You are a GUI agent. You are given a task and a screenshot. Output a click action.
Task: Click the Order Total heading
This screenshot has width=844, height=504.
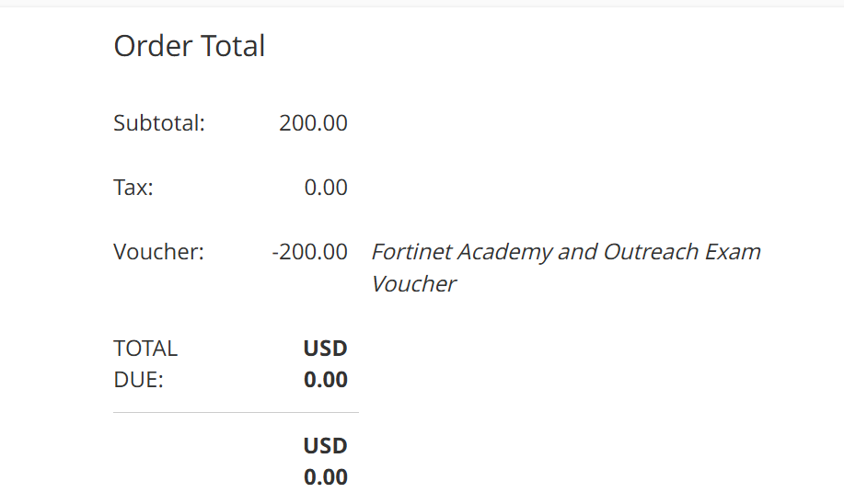click(x=189, y=46)
